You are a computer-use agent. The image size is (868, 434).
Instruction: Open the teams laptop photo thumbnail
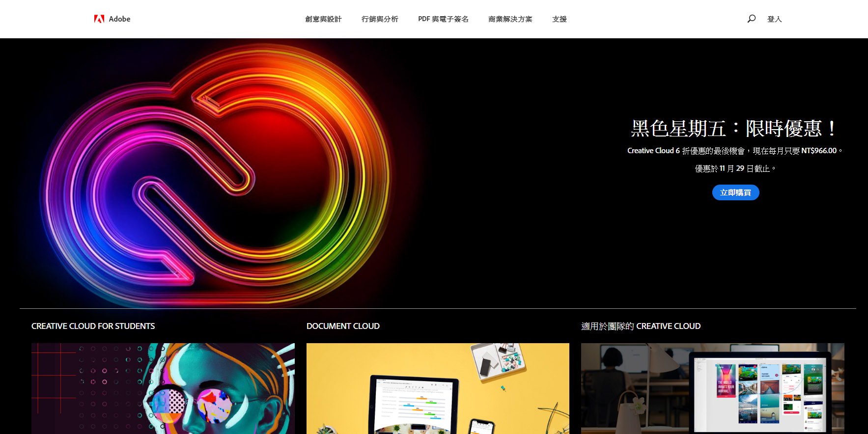713,388
